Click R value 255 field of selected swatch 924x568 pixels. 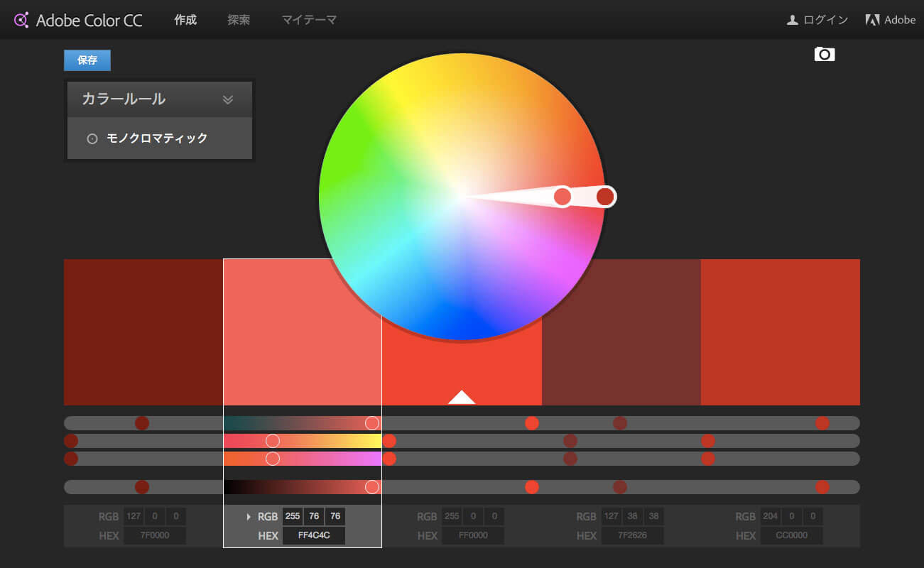tap(293, 517)
